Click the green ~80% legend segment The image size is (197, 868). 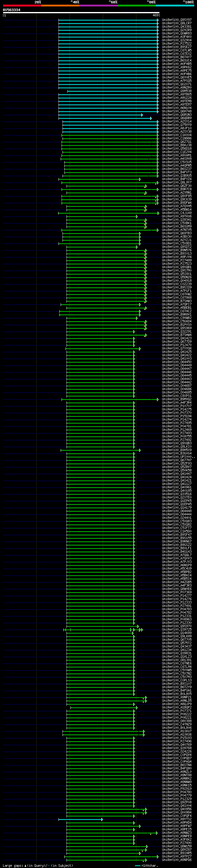tap(137, 6)
